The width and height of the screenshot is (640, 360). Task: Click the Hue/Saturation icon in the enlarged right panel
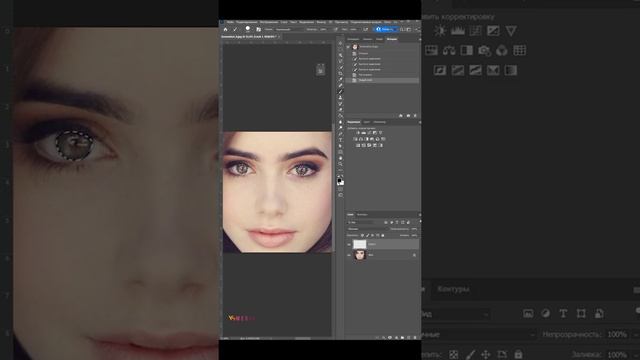[431, 50]
